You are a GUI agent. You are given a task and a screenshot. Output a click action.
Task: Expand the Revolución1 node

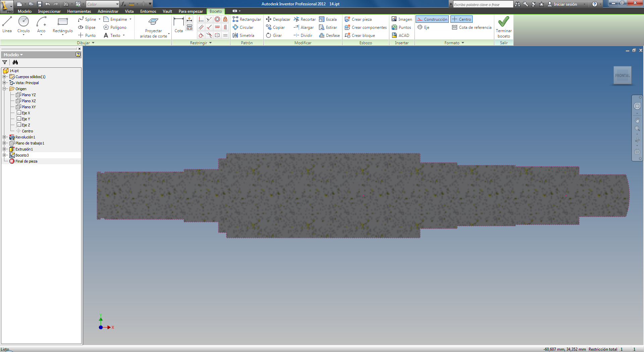[4, 137]
